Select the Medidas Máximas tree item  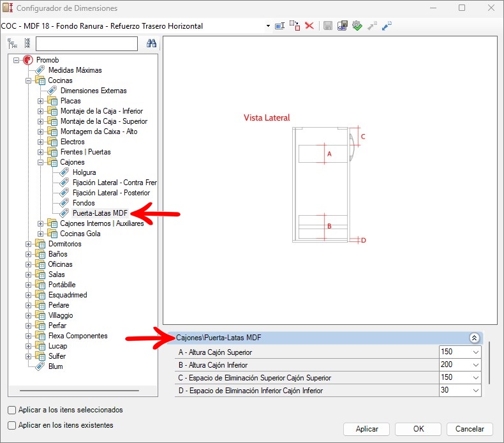point(75,70)
